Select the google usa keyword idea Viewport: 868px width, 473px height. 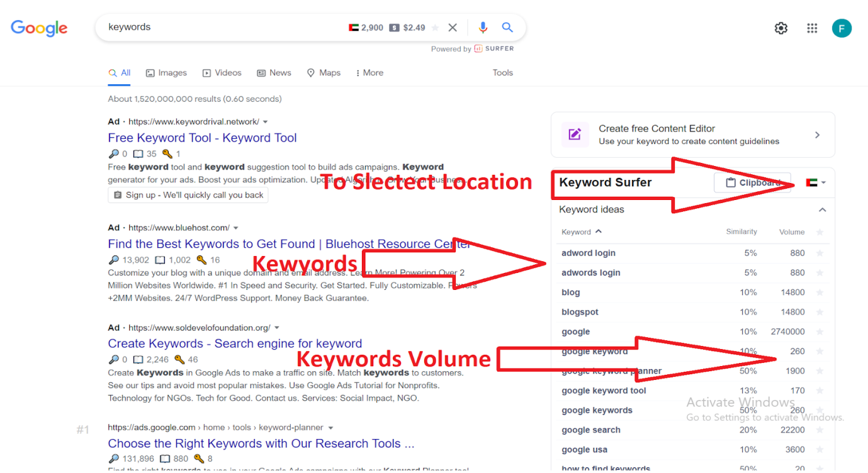pos(585,450)
